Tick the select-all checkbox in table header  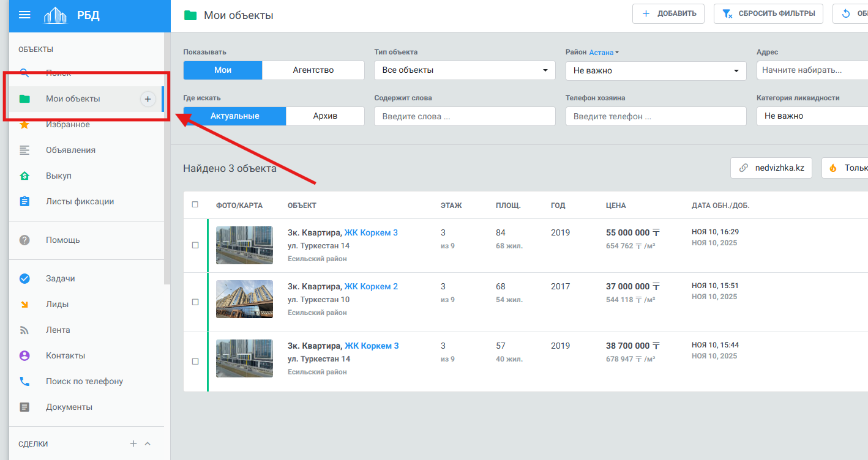click(195, 205)
